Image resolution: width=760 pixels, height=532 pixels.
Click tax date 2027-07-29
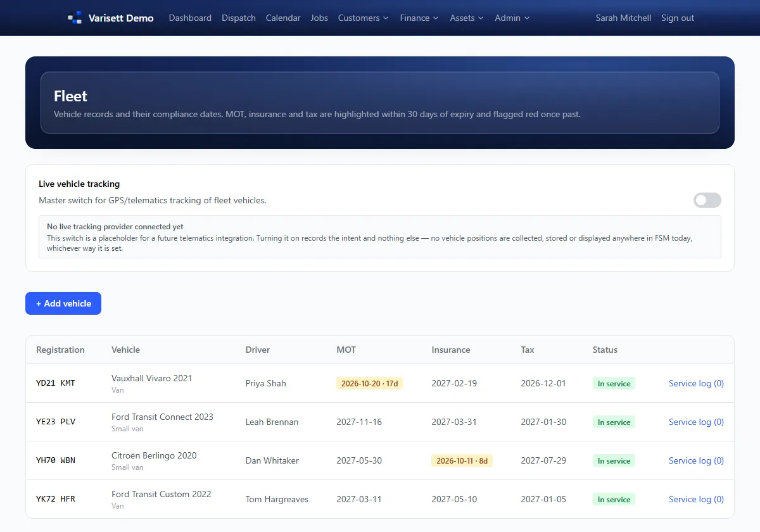click(x=543, y=460)
